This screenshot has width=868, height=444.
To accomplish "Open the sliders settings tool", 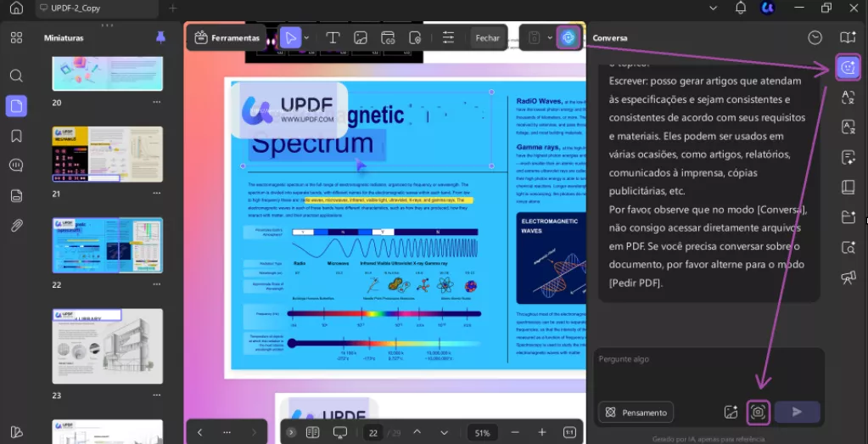I will coord(448,37).
